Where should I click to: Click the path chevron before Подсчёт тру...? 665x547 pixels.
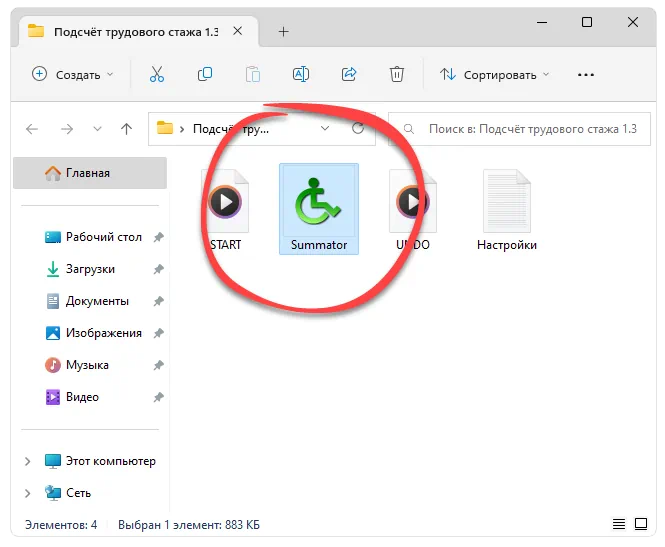pos(182,129)
